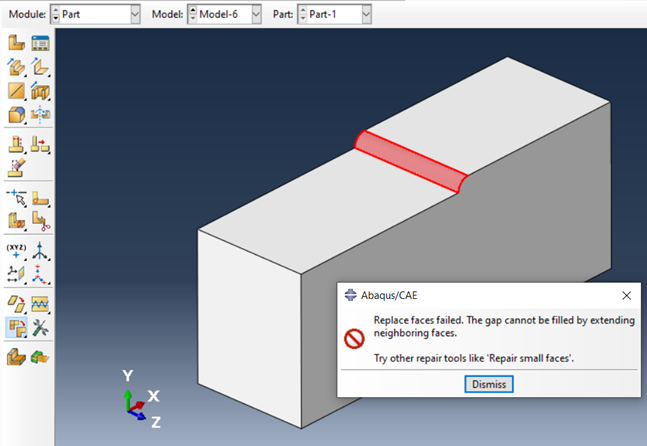The height and width of the screenshot is (446, 647).
Task: Click the face edit tool with red arrow
Action: tap(17, 304)
